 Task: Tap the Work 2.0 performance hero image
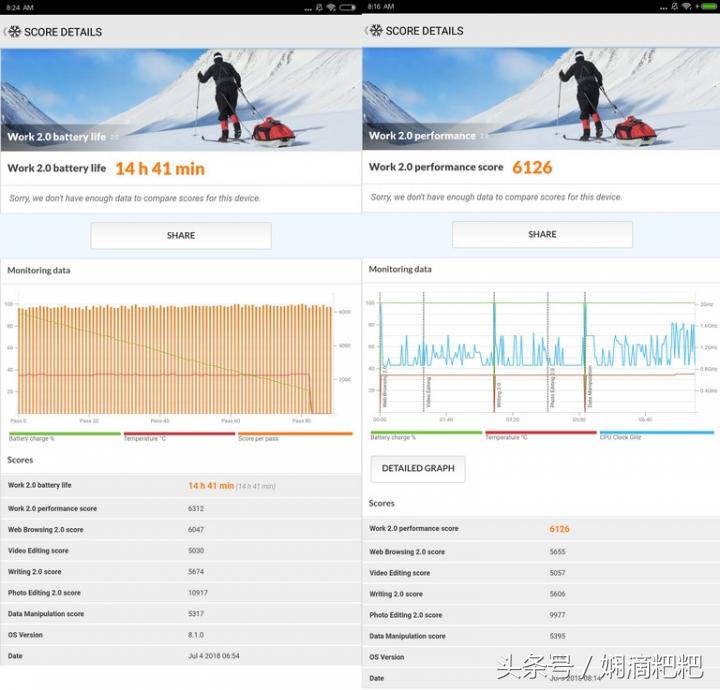click(541, 97)
